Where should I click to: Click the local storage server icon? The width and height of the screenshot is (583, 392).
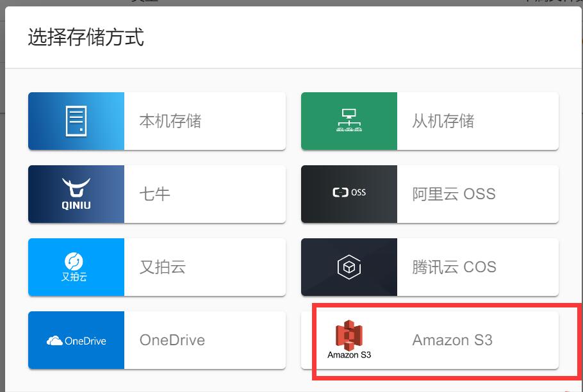(76, 121)
